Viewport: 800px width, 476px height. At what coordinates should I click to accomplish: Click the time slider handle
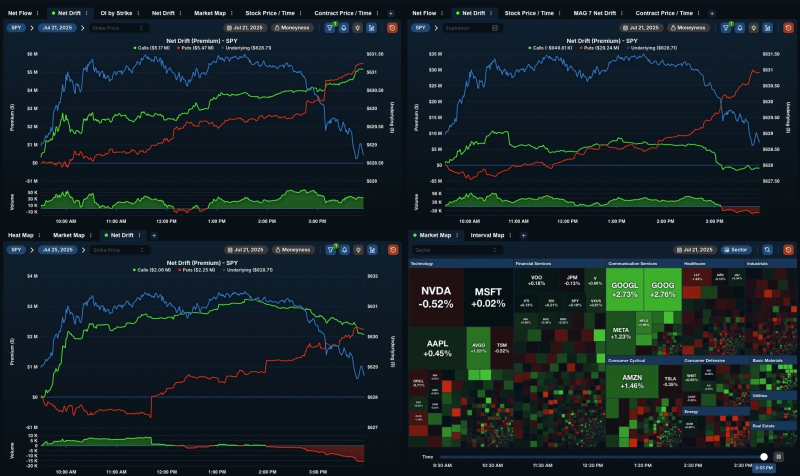pyautogui.click(x=763, y=457)
